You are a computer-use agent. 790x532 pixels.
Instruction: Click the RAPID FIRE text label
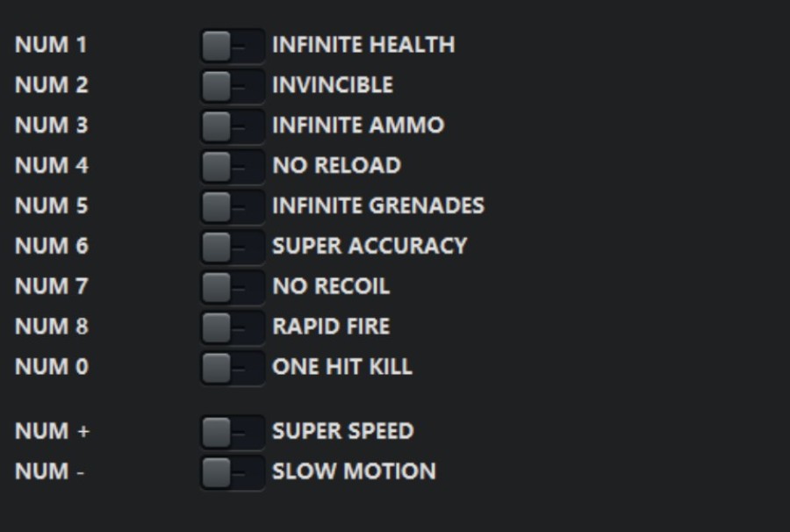(331, 327)
